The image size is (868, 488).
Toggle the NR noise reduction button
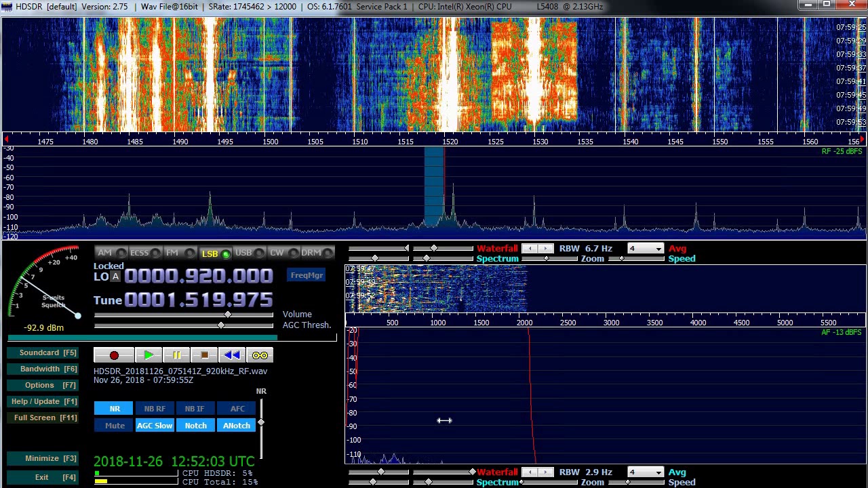click(115, 409)
